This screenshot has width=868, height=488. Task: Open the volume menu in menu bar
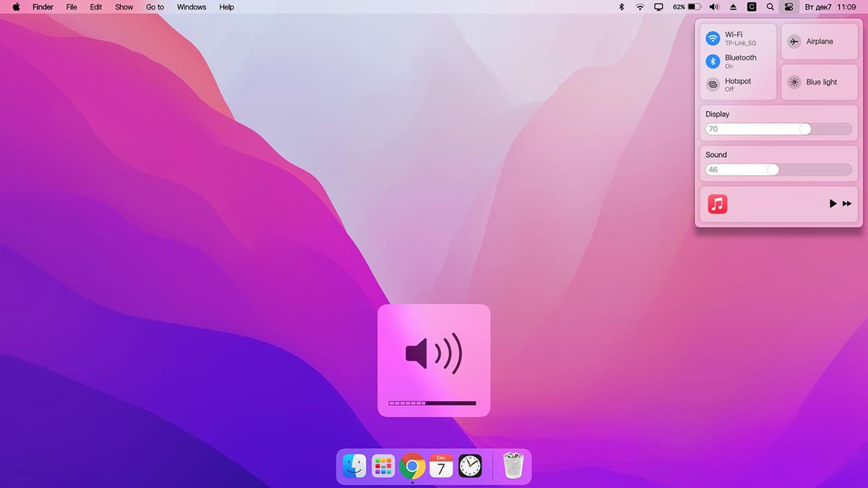714,7
